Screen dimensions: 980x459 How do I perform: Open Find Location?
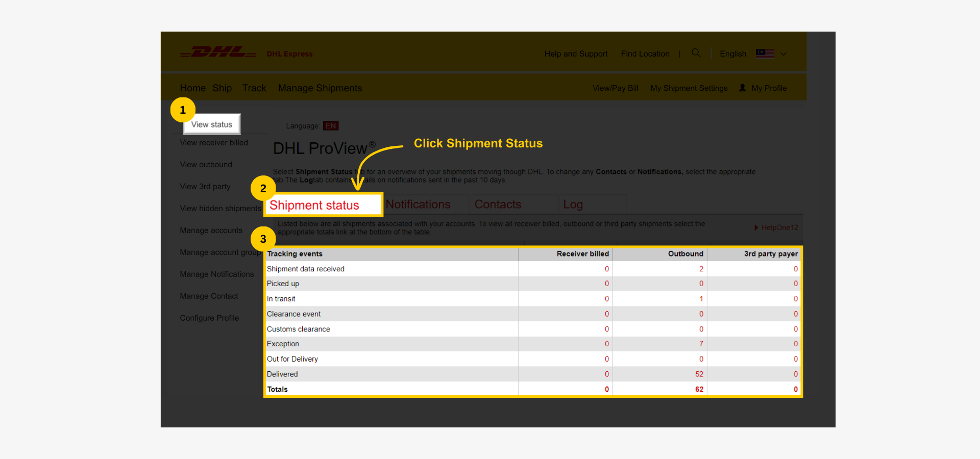coord(645,54)
